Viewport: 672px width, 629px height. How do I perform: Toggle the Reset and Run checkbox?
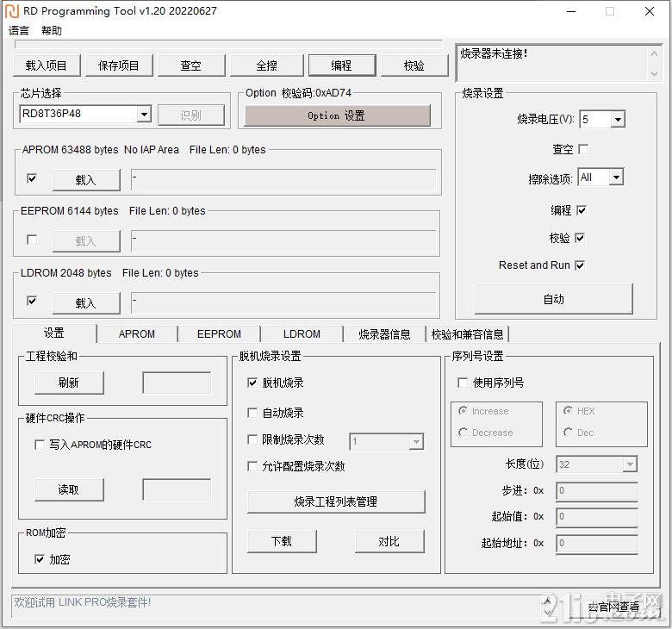pyautogui.click(x=580, y=265)
